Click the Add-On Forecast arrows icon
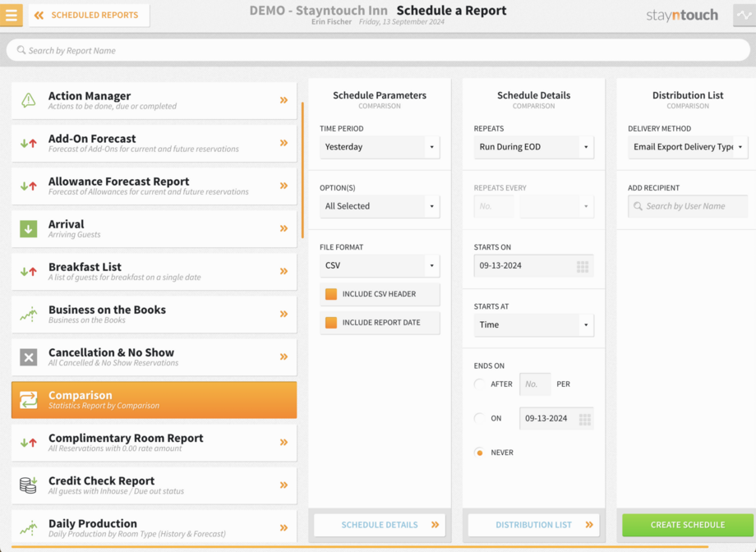Image resolution: width=756 pixels, height=552 pixels. point(29,143)
